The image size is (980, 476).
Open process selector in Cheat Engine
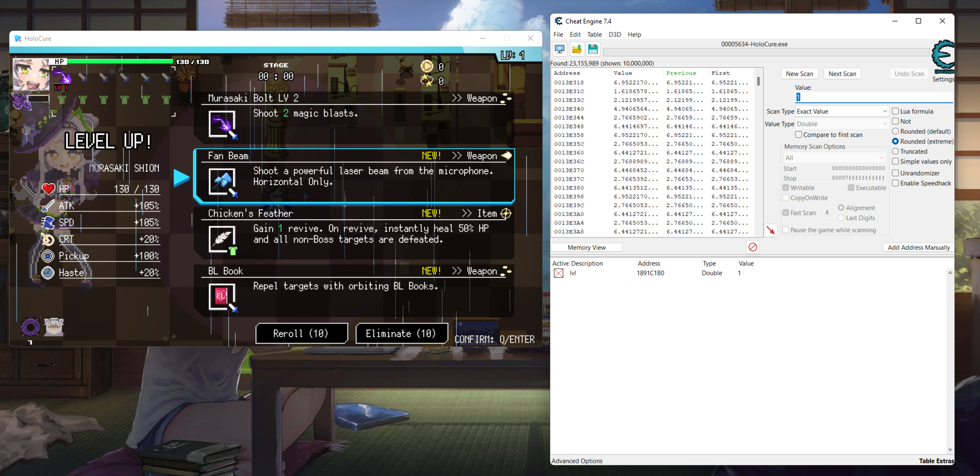(x=560, y=49)
